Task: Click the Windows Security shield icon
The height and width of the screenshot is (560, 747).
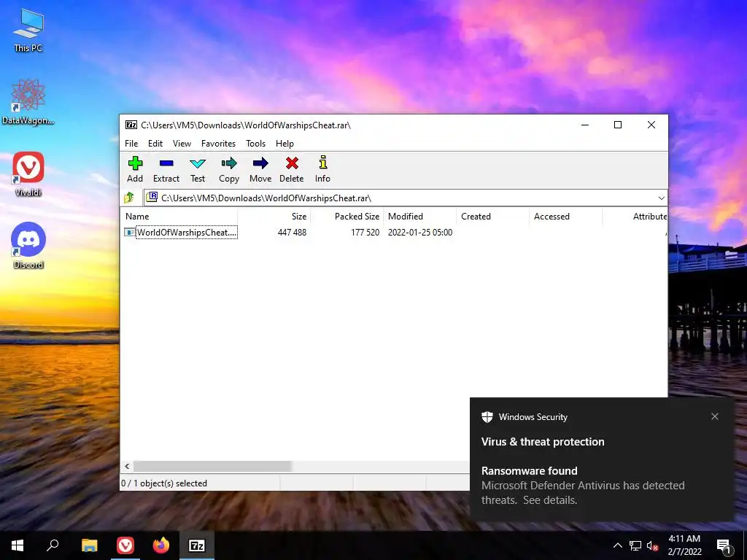Action: 487,416
